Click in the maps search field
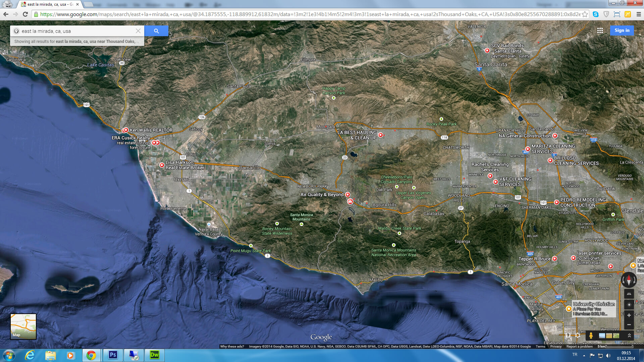644x362 pixels. 77,31
